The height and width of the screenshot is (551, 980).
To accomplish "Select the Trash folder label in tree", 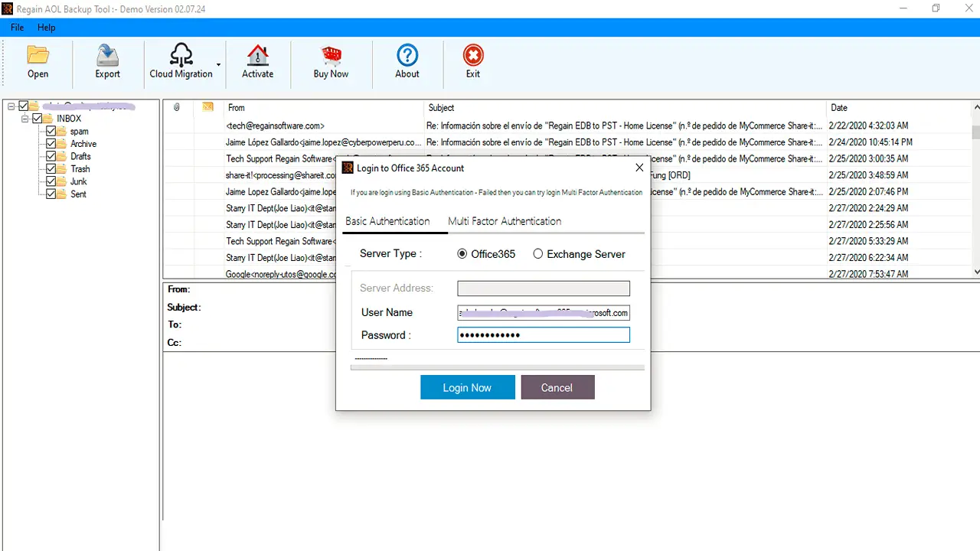I will click(x=80, y=169).
